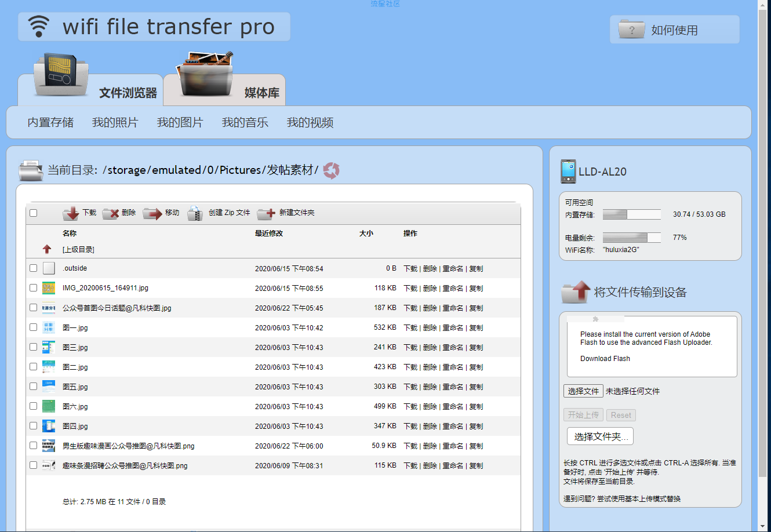This screenshot has height=532, width=771.
Task: Open thumbnail of 图四.jpg
Action: (49, 425)
